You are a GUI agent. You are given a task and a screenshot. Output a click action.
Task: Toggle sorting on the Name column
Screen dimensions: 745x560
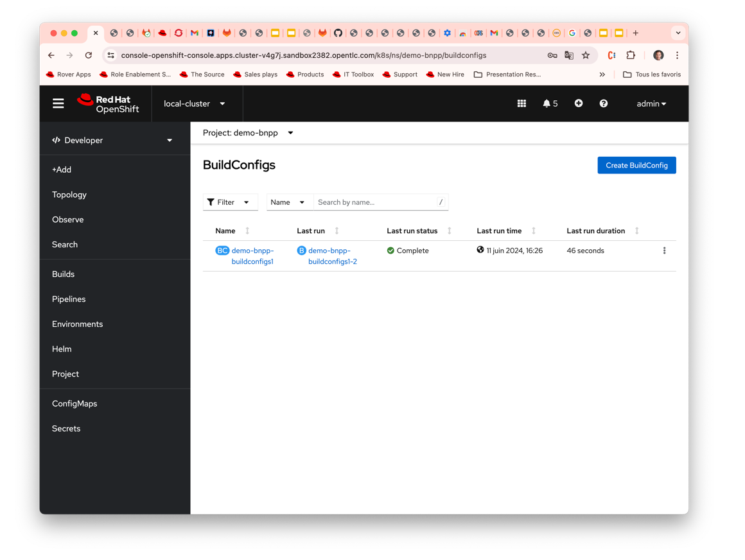245,230
